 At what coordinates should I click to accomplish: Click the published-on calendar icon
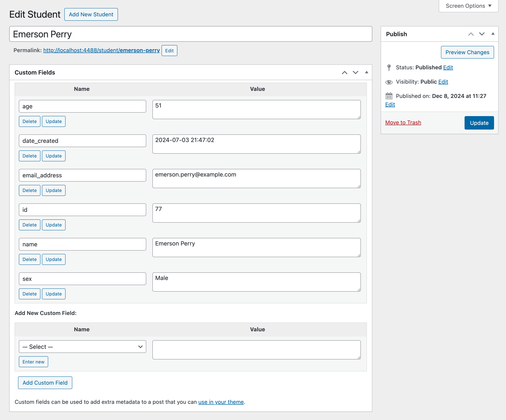pyautogui.click(x=389, y=96)
